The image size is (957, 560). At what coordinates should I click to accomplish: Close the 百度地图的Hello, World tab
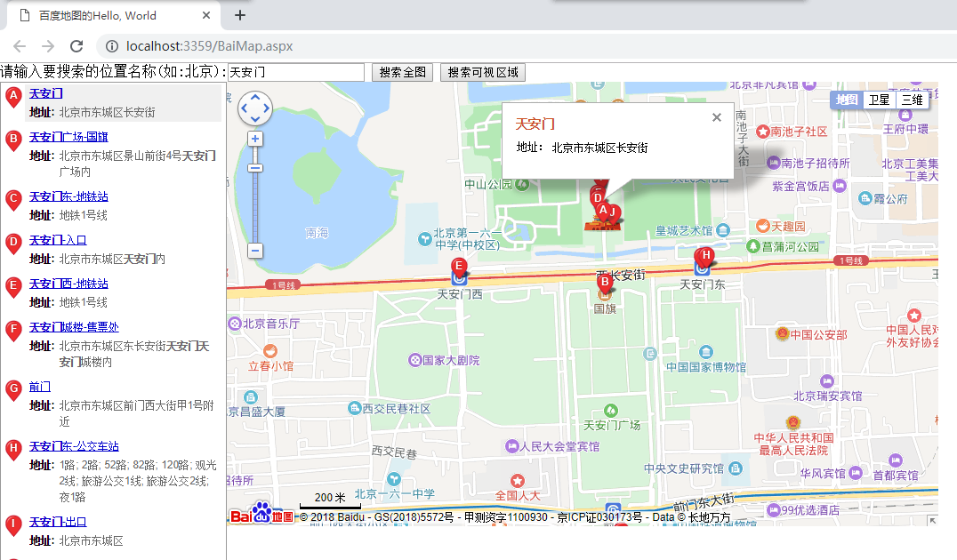pyautogui.click(x=206, y=15)
